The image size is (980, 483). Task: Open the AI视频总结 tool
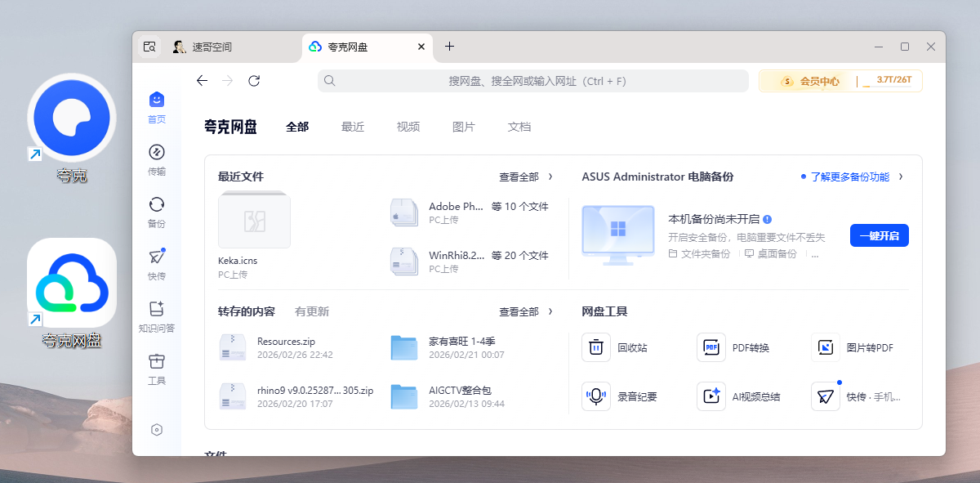click(x=711, y=396)
